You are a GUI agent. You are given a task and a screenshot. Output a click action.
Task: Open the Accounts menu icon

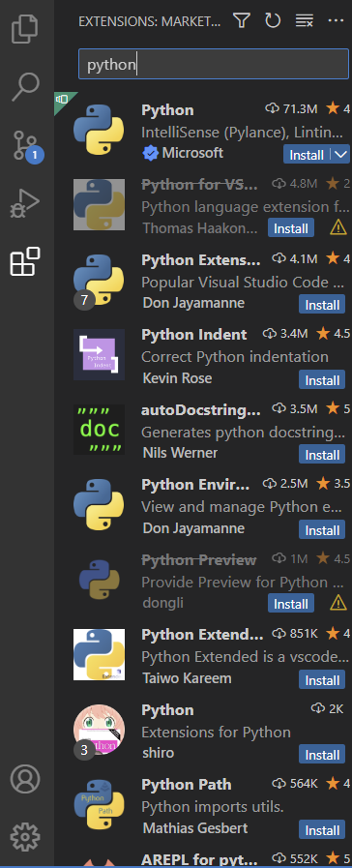click(25, 779)
